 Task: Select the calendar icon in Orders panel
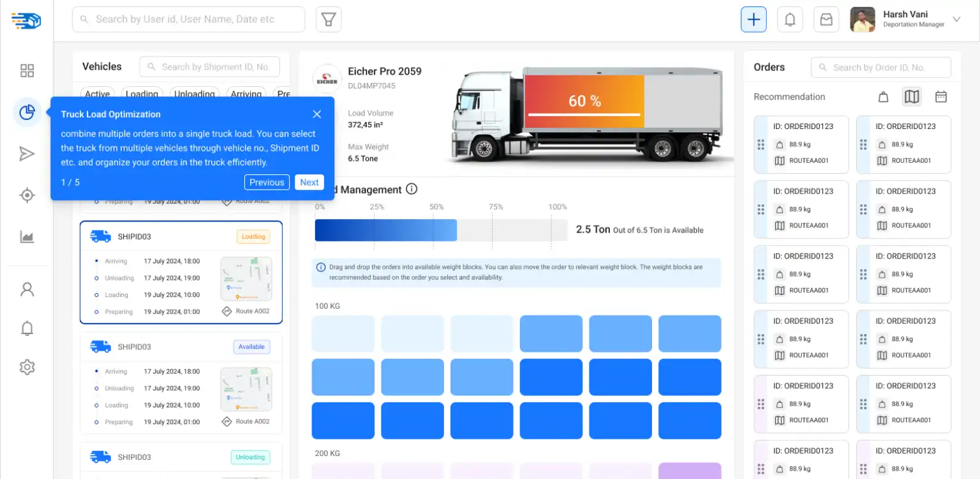(940, 96)
